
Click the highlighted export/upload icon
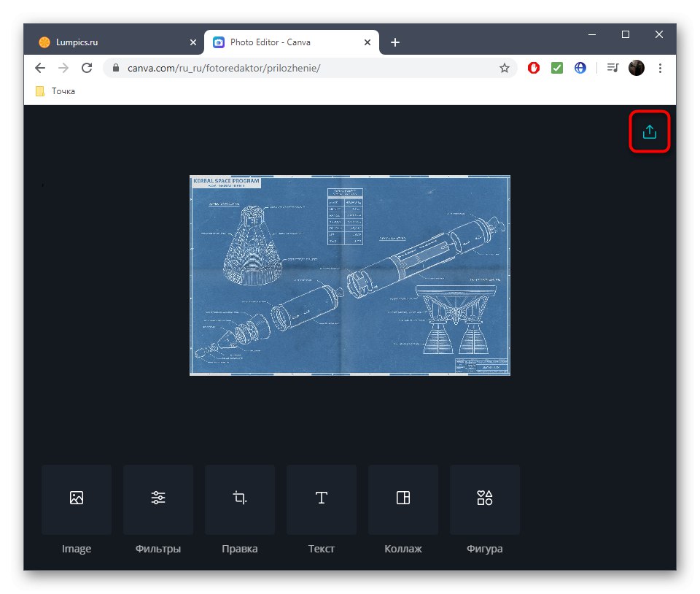(649, 131)
